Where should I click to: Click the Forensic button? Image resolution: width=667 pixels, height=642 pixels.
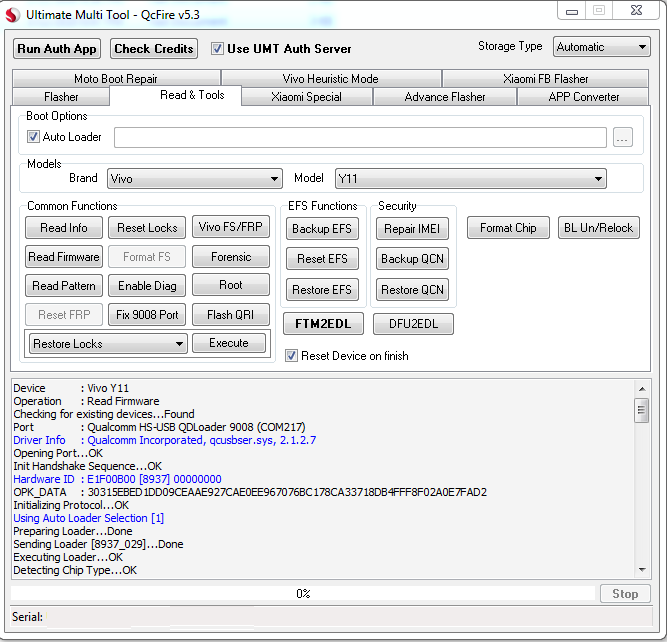click(x=231, y=257)
